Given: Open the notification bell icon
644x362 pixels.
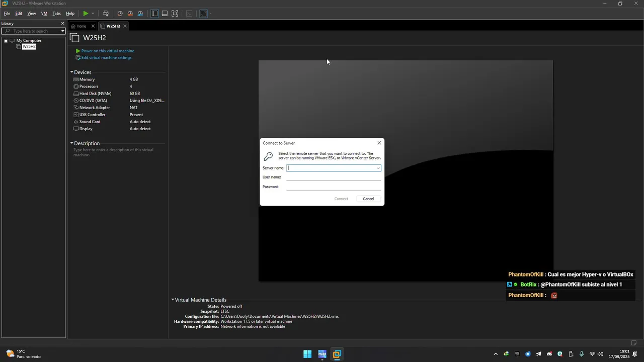Looking at the screenshot, I should pos(635,354).
